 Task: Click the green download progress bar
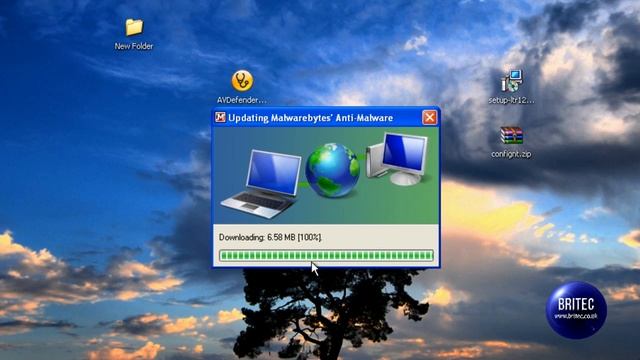coord(326,256)
